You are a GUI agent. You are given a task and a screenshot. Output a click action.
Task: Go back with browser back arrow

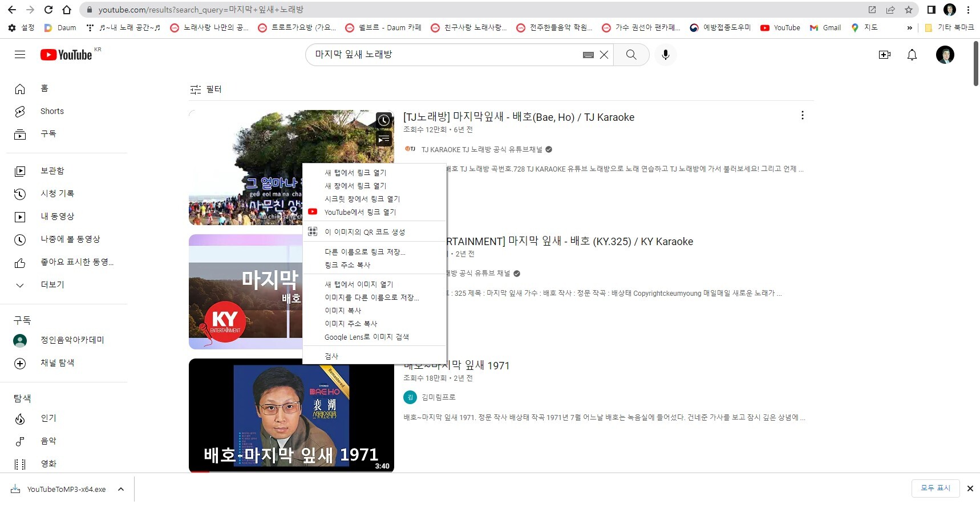[x=12, y=10]
